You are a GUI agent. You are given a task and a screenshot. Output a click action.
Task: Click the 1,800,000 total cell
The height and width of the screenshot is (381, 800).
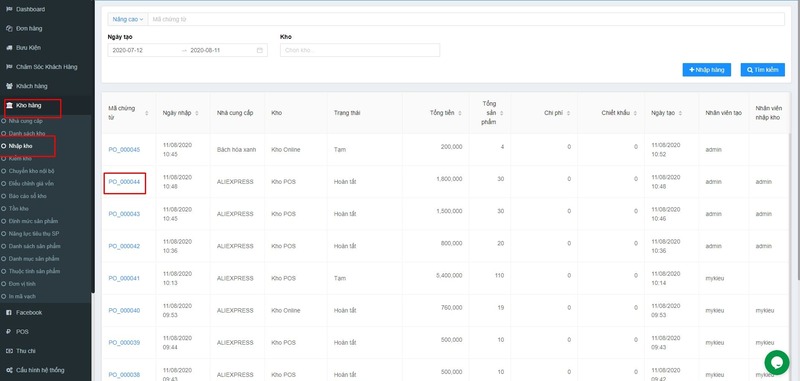[449, 179]
